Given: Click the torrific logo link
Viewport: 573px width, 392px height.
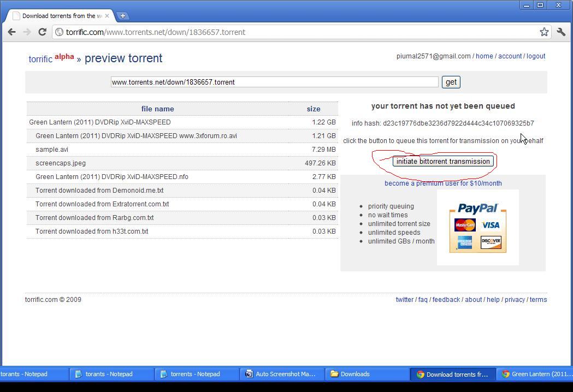Looking at the screenshot, I should point(40,59).
